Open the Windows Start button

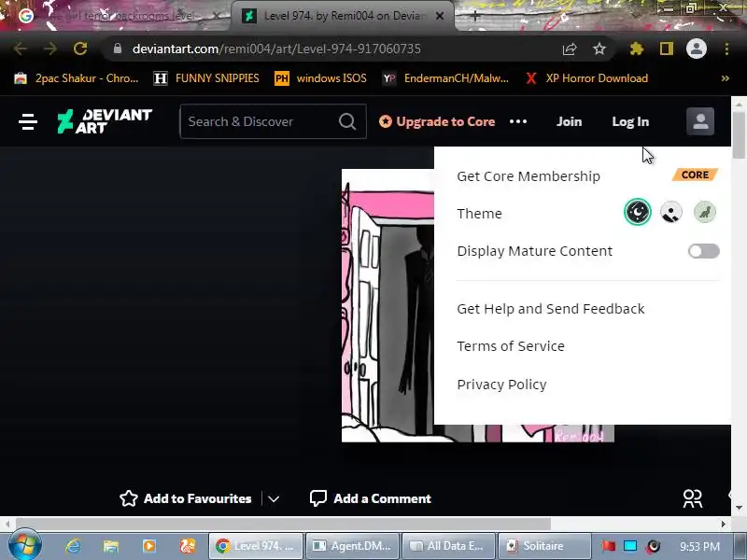coord(25,546)
